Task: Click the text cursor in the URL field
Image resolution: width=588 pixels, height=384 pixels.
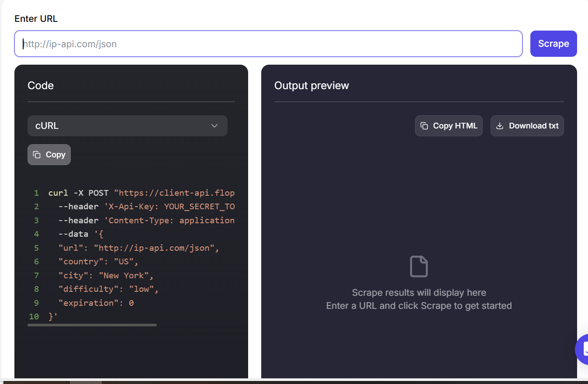Action: tap(23, 44)
